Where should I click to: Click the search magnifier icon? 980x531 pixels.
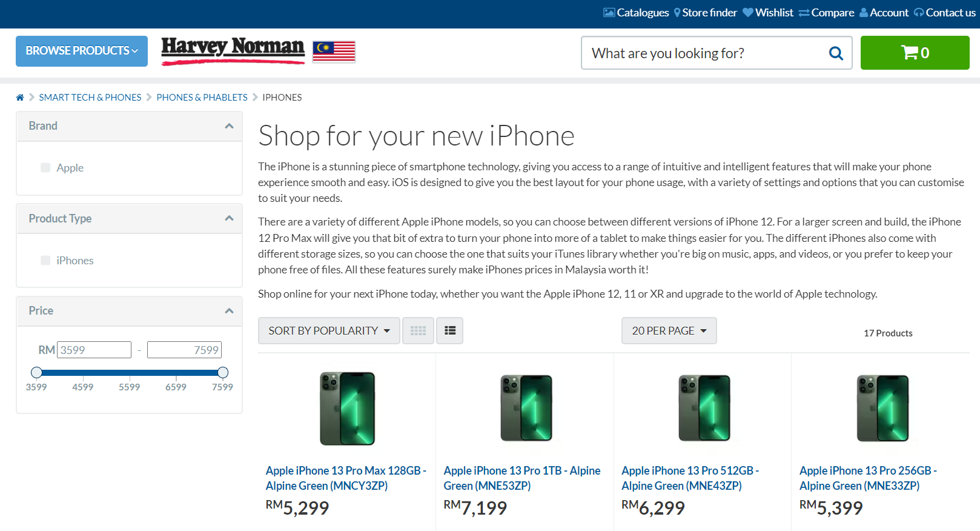[836, 53]
